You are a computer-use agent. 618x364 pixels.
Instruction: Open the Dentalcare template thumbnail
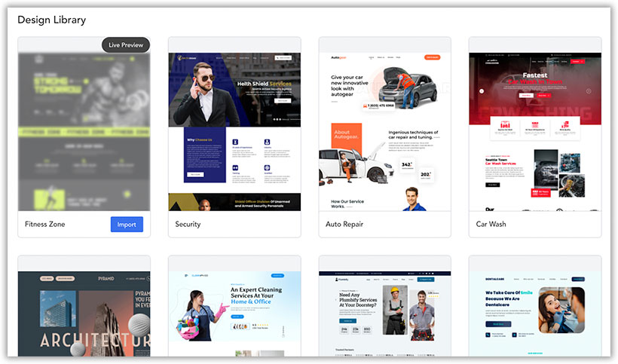[x=535, y=314]
